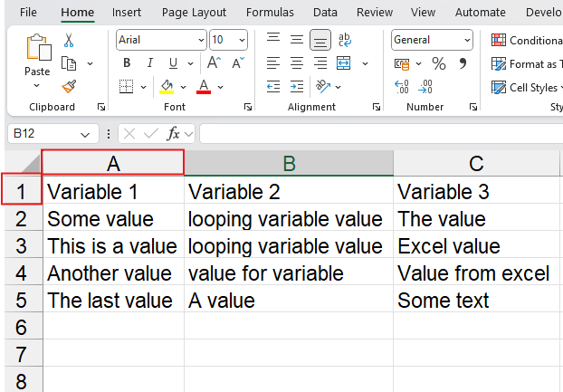Screen dimensions: 563x392
Task: Toggle Wrap Text icon
Action: pos(344,40)
